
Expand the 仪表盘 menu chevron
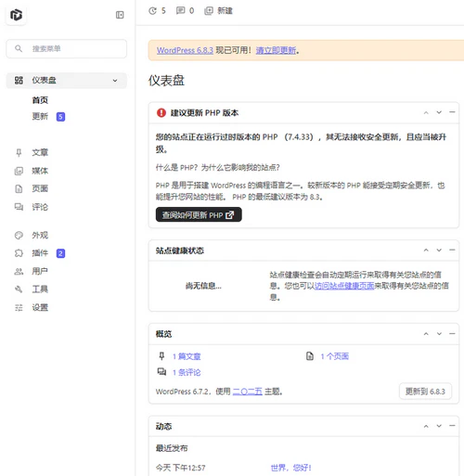(115, 81)
